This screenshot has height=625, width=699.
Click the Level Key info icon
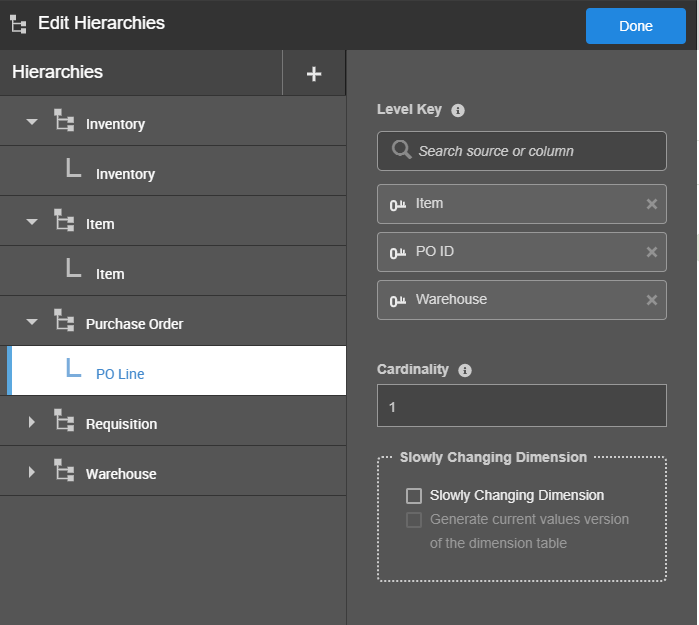click(458, 110)
